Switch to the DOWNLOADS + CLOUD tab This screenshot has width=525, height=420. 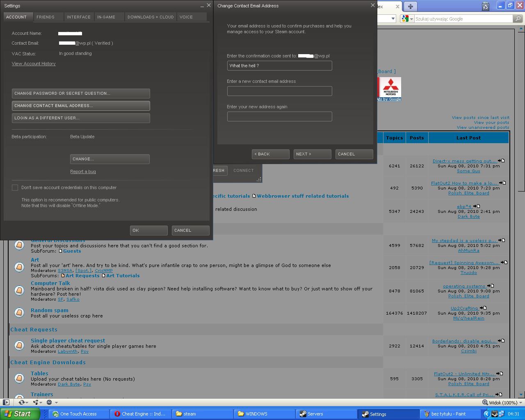pyautogui.click(x=150, y=17)
